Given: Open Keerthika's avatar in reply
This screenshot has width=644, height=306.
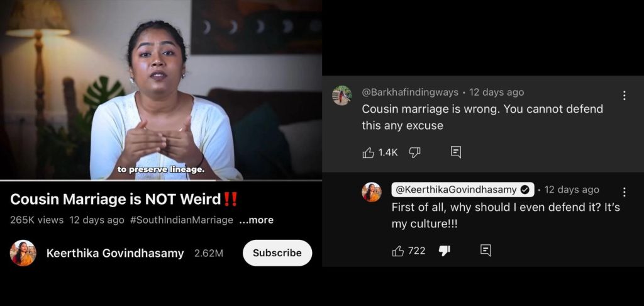Looking at the screenshot, I should click(371, 192).
